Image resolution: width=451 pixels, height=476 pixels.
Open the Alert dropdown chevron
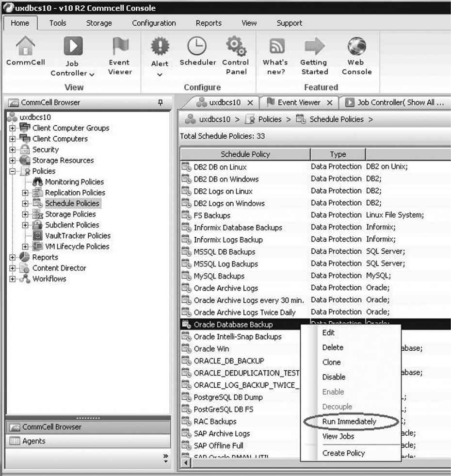[x=160, y=74]
